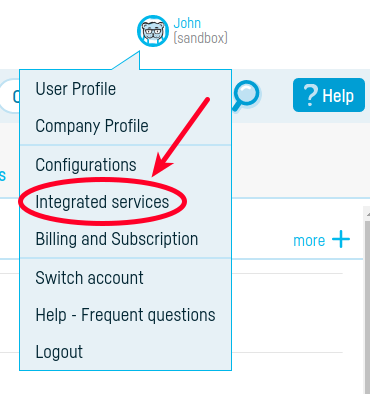Click the partially hidden search input field
Viewport: 370px width, 394px height.
pos(10,96)
